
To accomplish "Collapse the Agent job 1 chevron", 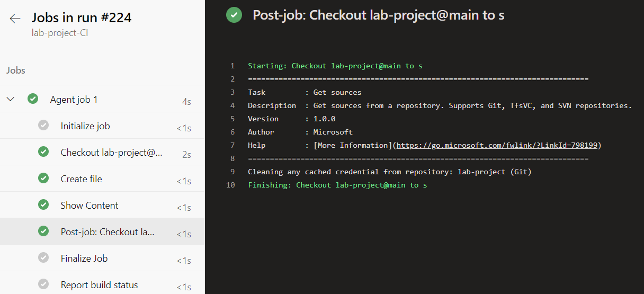I will click(x=11, y=99).
